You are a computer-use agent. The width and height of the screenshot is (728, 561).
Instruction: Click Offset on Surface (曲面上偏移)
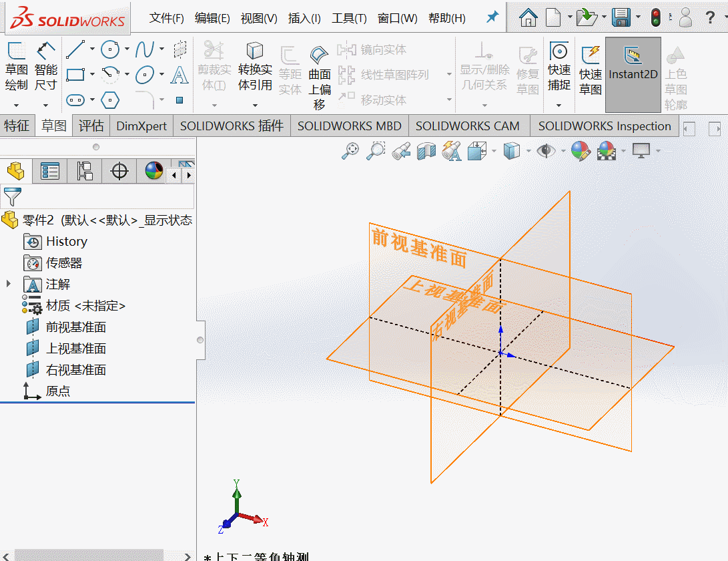[320, 77]
